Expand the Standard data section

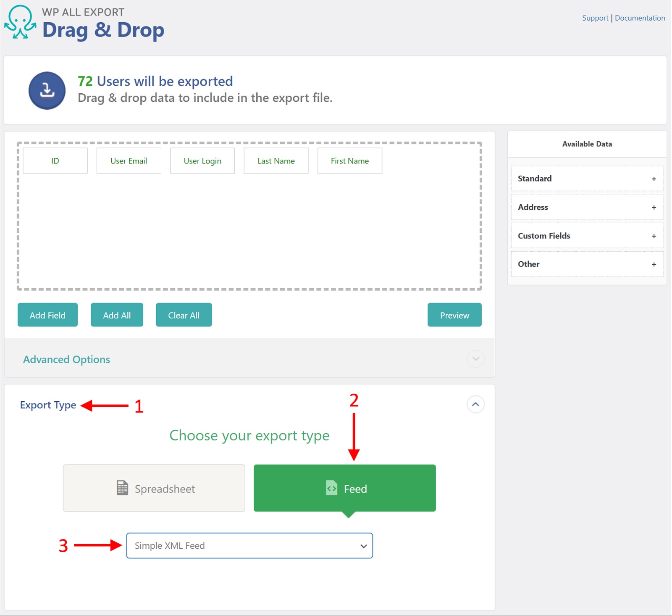[x=654, y=179]
